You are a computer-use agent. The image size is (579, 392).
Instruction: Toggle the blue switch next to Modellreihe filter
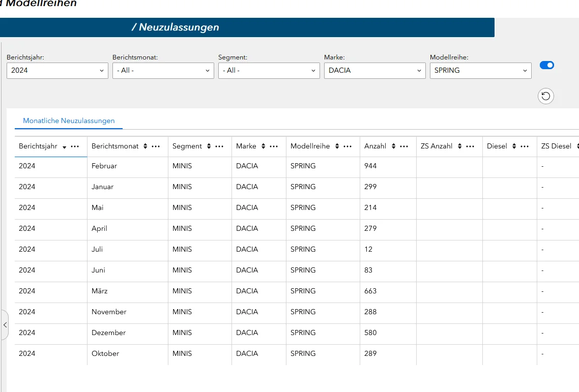click(547, 65)
